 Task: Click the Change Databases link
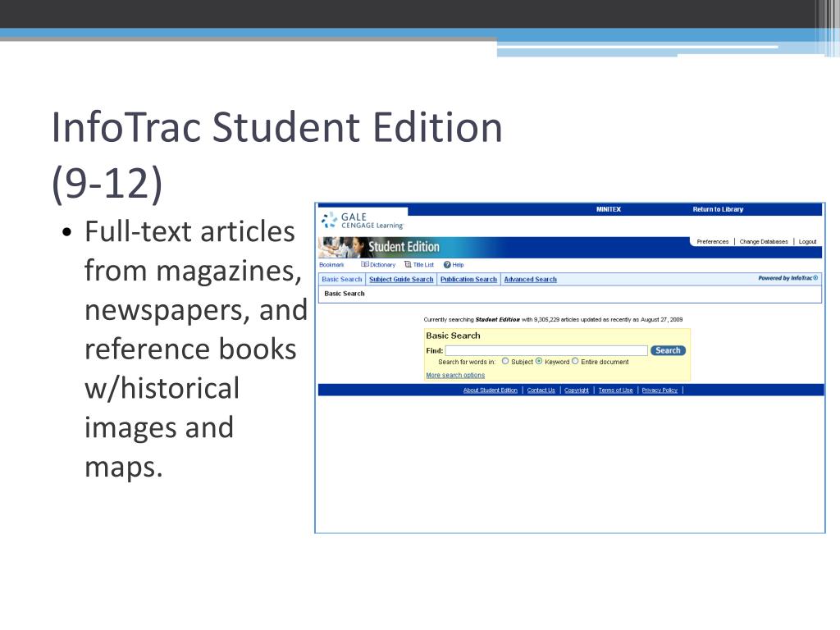point(764,242)
